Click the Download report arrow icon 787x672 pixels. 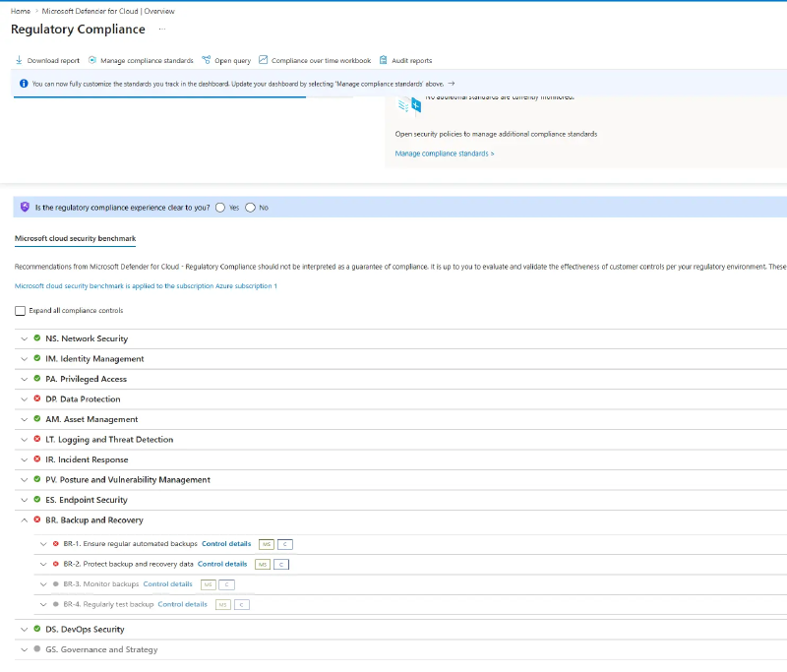[19, 60]
